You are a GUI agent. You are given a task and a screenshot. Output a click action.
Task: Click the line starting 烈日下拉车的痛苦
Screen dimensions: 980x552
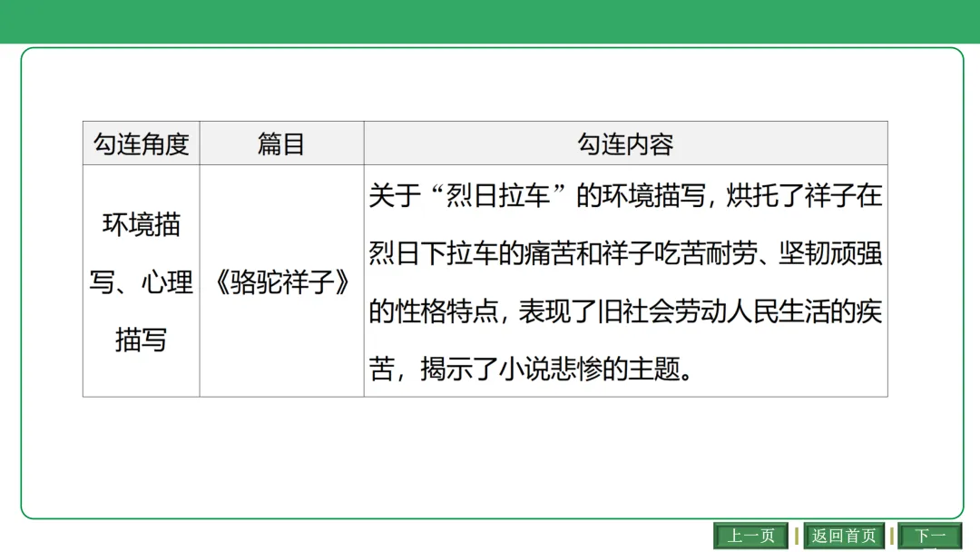pos(625,253)
